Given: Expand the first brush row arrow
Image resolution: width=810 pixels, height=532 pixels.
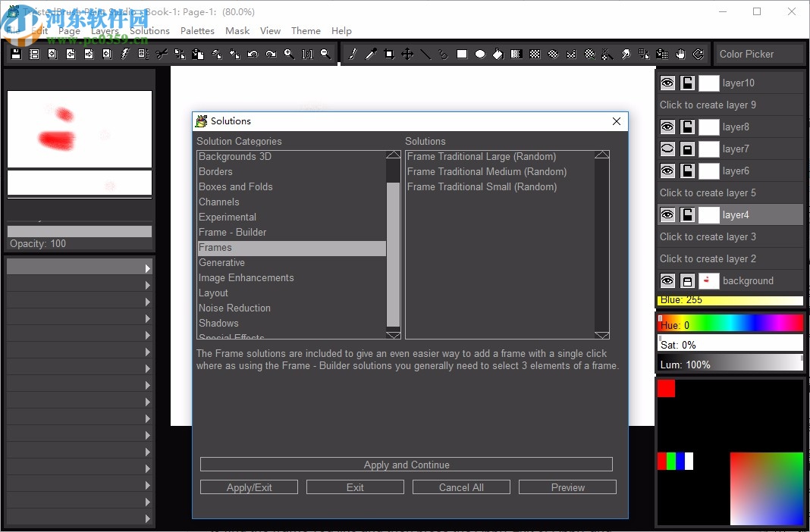Looking at the screenshot, I should [148, 268].
